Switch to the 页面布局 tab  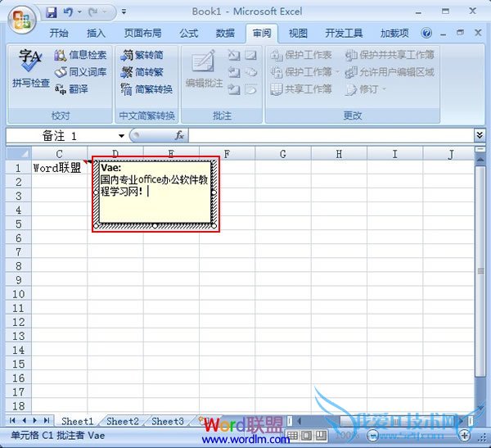(142, 33)
